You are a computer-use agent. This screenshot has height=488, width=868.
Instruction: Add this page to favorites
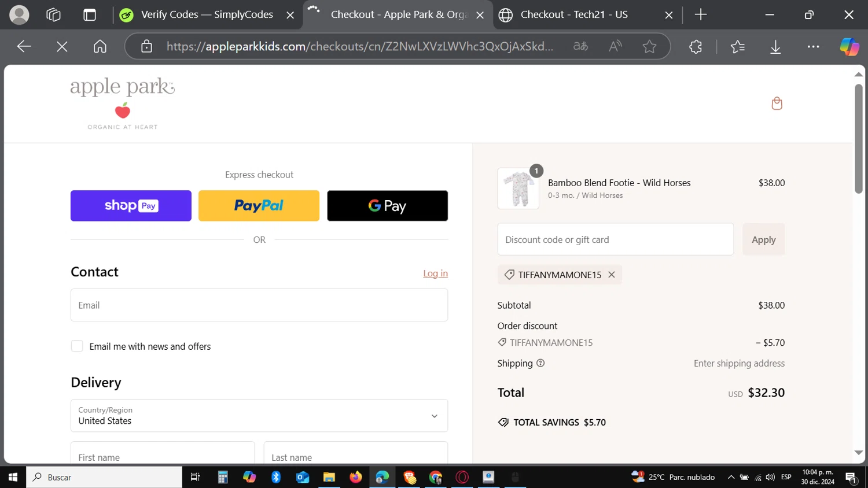[x=649, y=46]
